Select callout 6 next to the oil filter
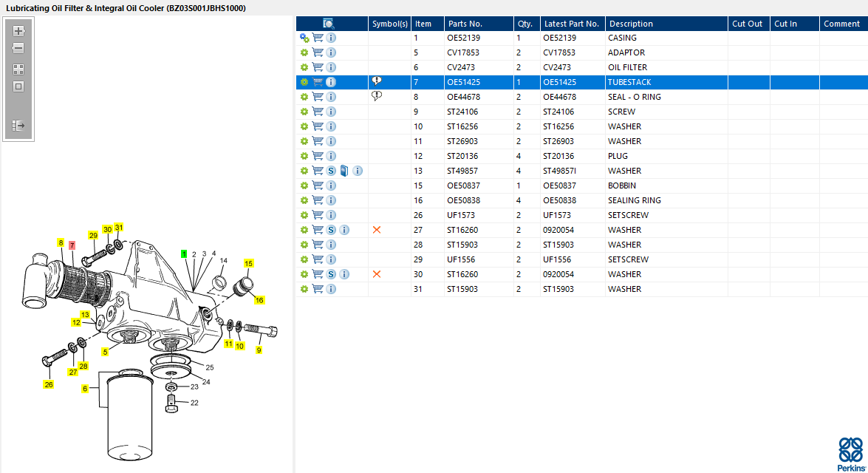868x473 pixels. [85, 388]
